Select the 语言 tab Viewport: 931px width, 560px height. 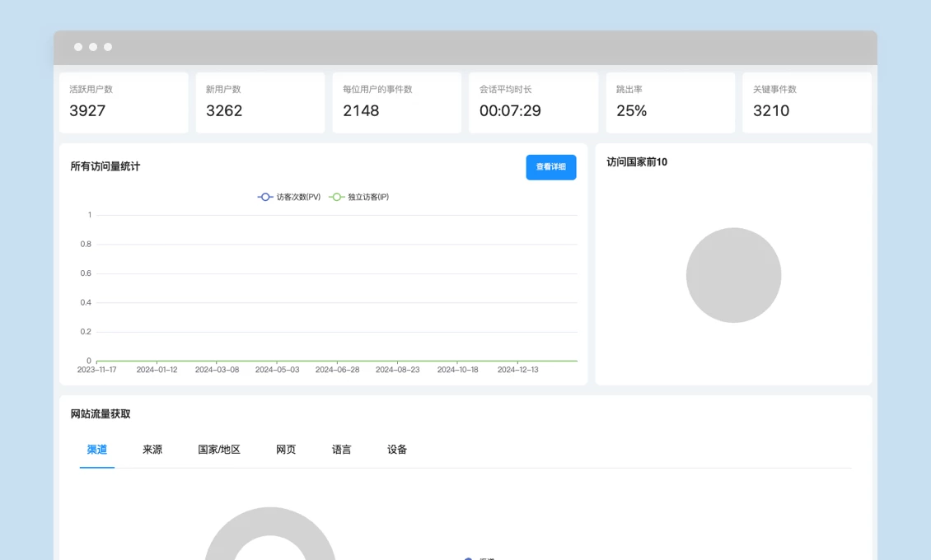[342, 450]
